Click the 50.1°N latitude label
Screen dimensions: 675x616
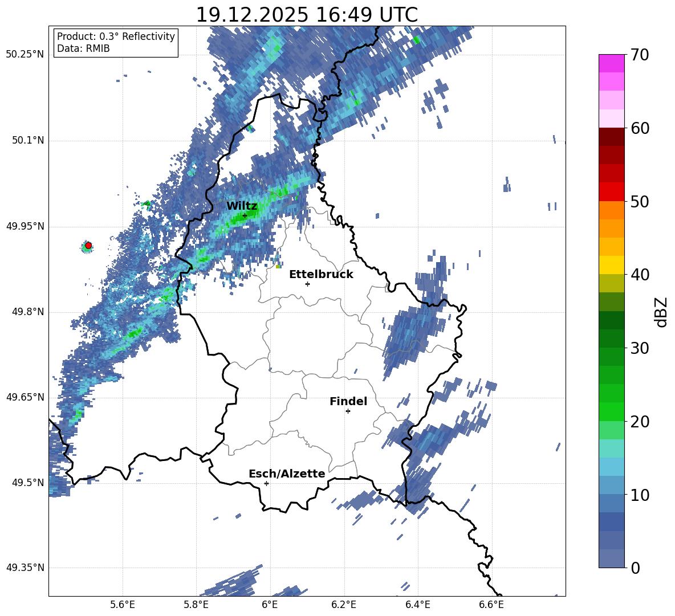coord(28,141)
